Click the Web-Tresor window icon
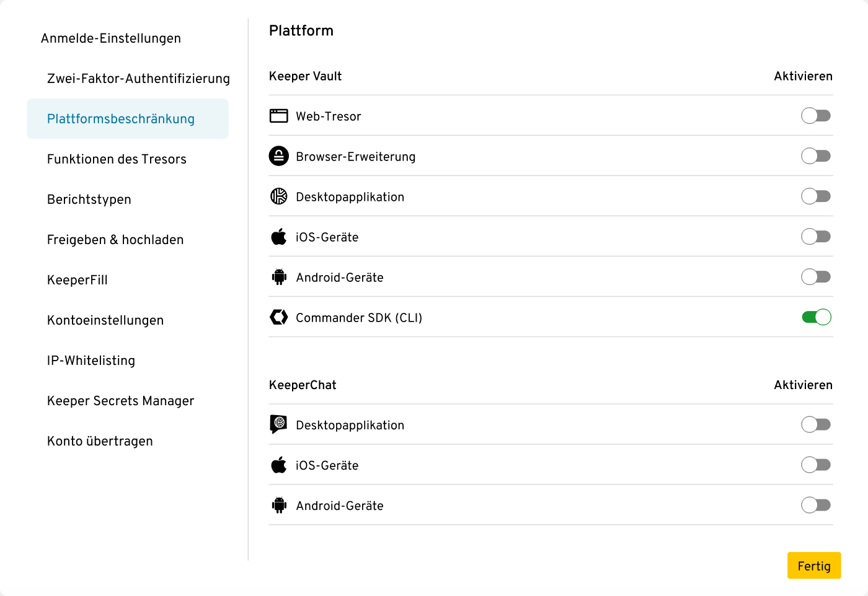868x596 pixels. tap(279, 116)
